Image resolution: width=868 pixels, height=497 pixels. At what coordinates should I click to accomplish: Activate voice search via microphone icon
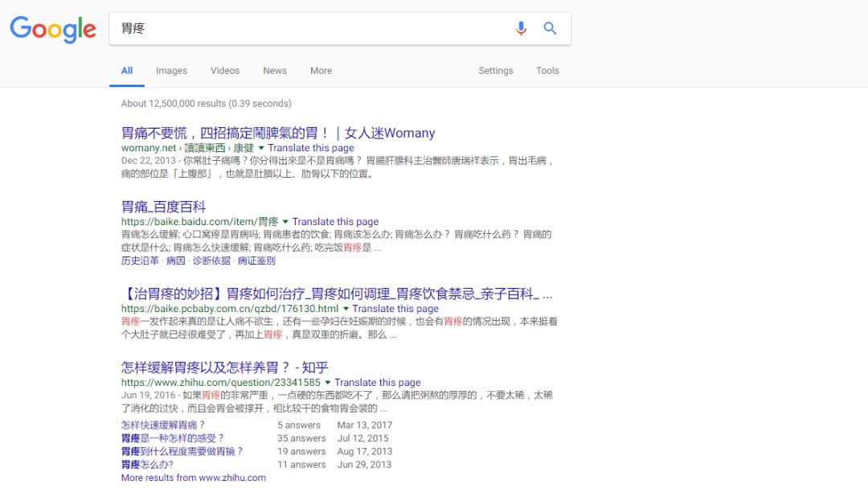[x=520, y=28]
